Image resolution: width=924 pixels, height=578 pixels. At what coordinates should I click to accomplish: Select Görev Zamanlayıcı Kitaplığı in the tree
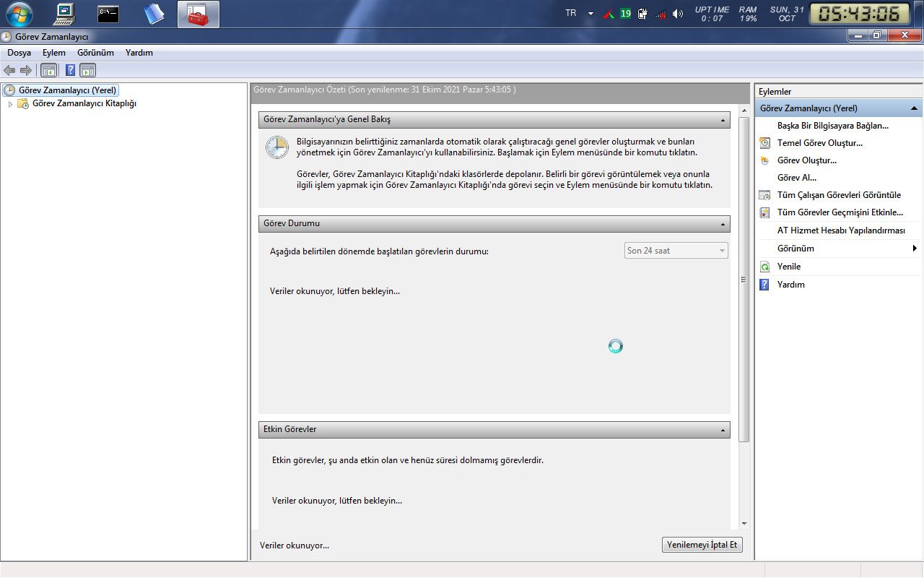tap(84, 103)
